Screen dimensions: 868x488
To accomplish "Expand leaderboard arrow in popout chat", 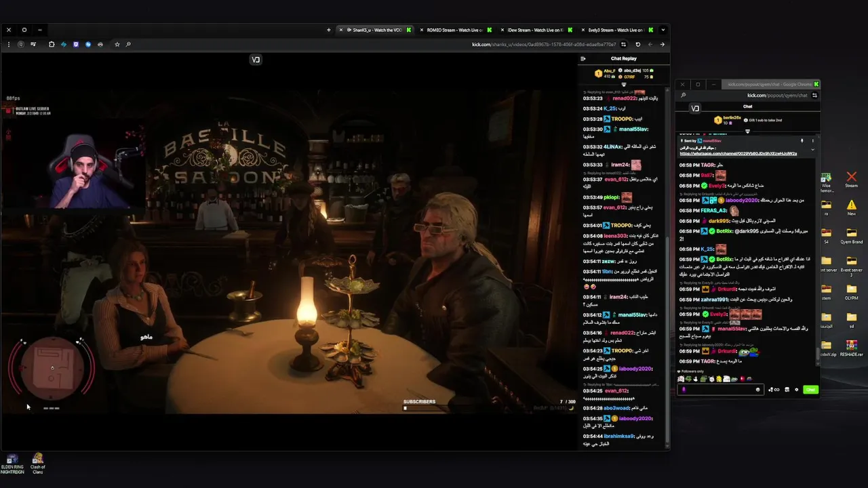I will click(747, 131).
